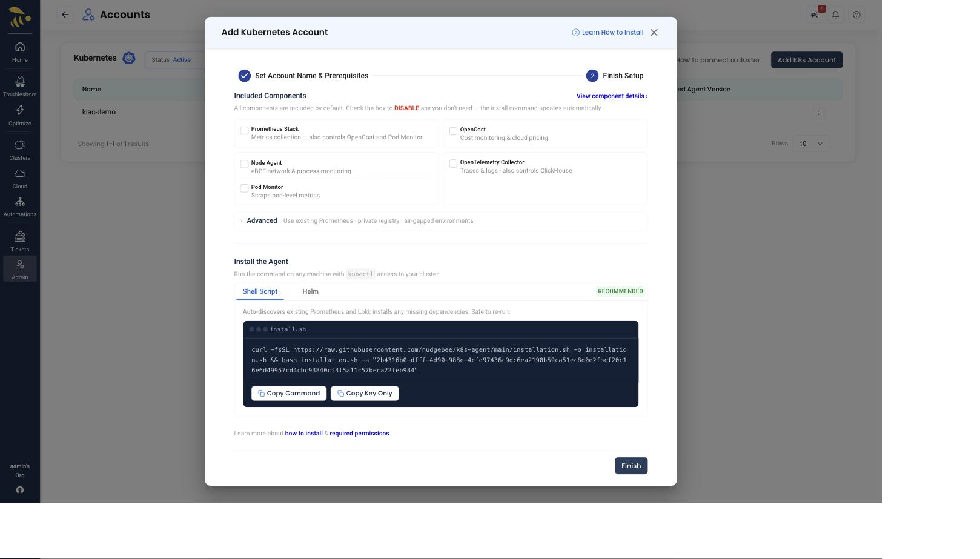Click the Copy Command button
980x559 pixels.
(289, 394)
